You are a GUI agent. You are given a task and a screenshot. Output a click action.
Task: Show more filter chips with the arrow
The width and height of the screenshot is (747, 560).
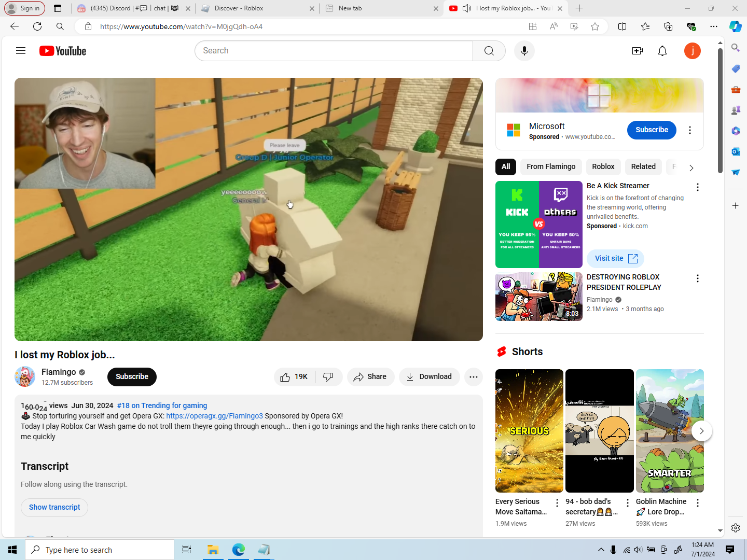(x=691, y=167)
